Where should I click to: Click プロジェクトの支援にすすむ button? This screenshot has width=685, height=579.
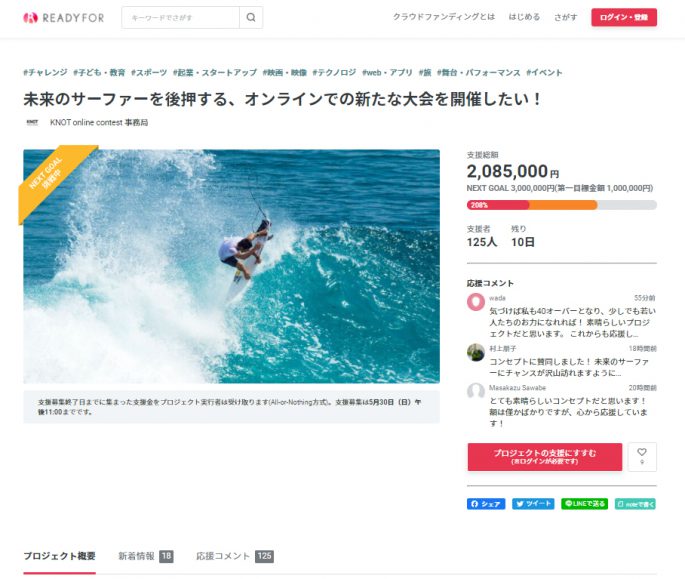(545, 457)
